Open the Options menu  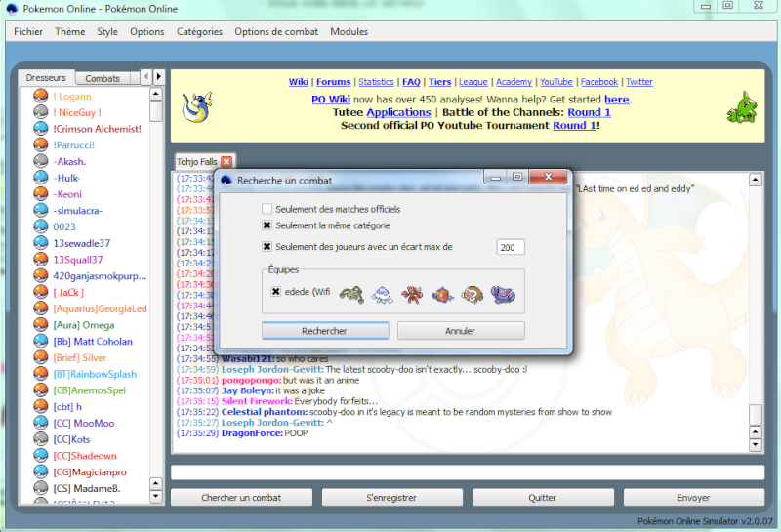click(x=147, y=31)
